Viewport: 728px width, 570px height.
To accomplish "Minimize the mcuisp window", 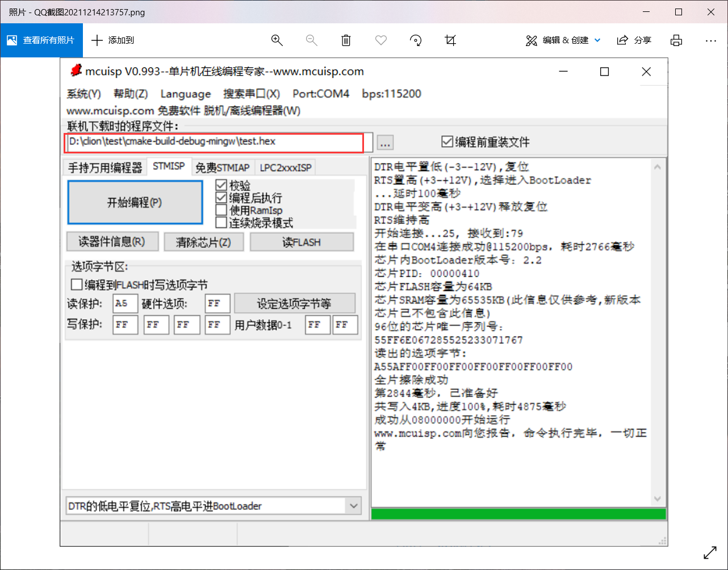I will [x=563, y=71].
